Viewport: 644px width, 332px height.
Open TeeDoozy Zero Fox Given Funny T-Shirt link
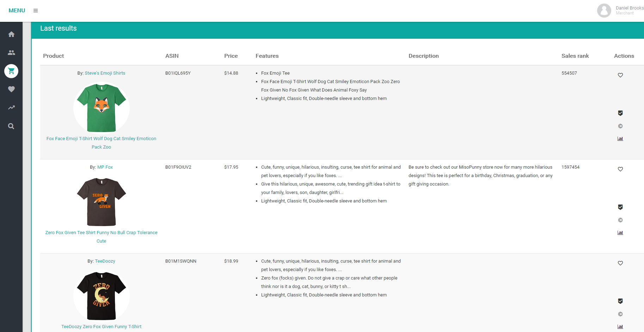102,327
